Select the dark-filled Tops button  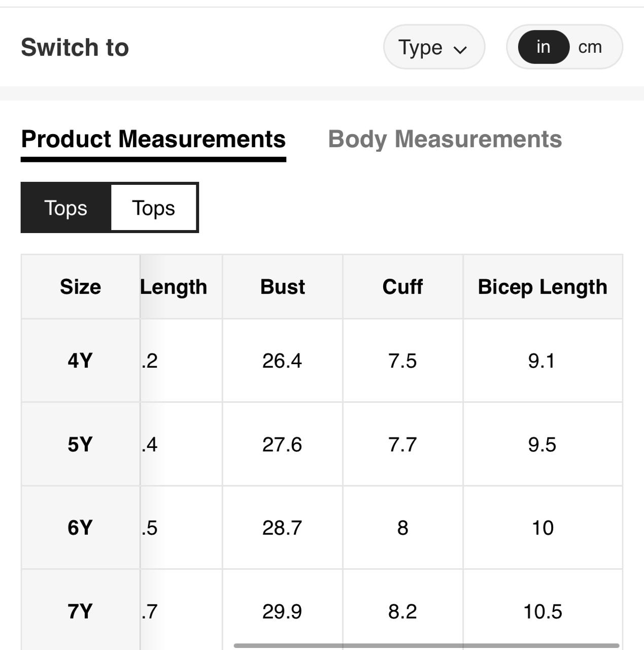point(66,208)
